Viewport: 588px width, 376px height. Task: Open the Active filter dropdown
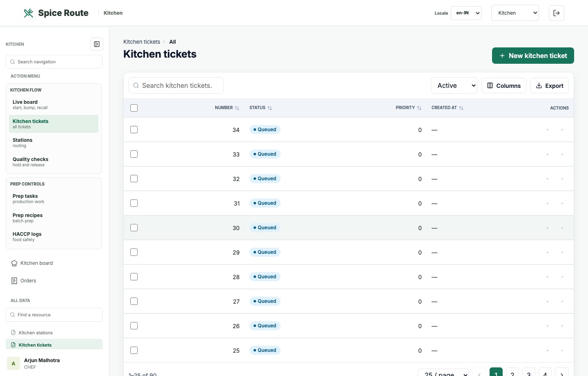pos(454,85)
